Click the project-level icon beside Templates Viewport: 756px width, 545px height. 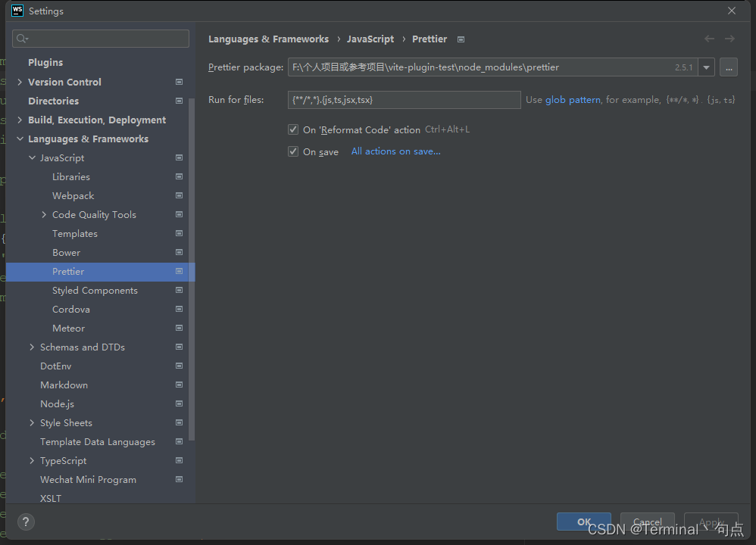pos(179,233)
